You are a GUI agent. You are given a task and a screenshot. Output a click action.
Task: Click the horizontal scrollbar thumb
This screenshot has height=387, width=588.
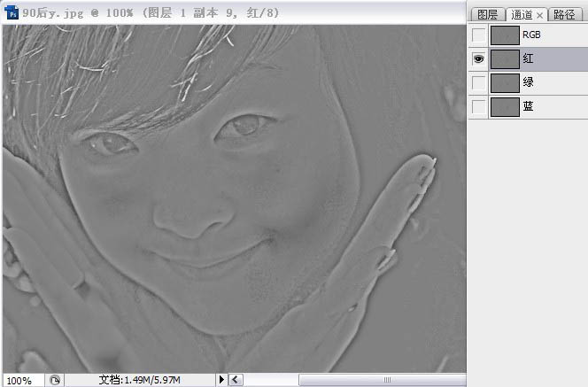pos(383,380)
